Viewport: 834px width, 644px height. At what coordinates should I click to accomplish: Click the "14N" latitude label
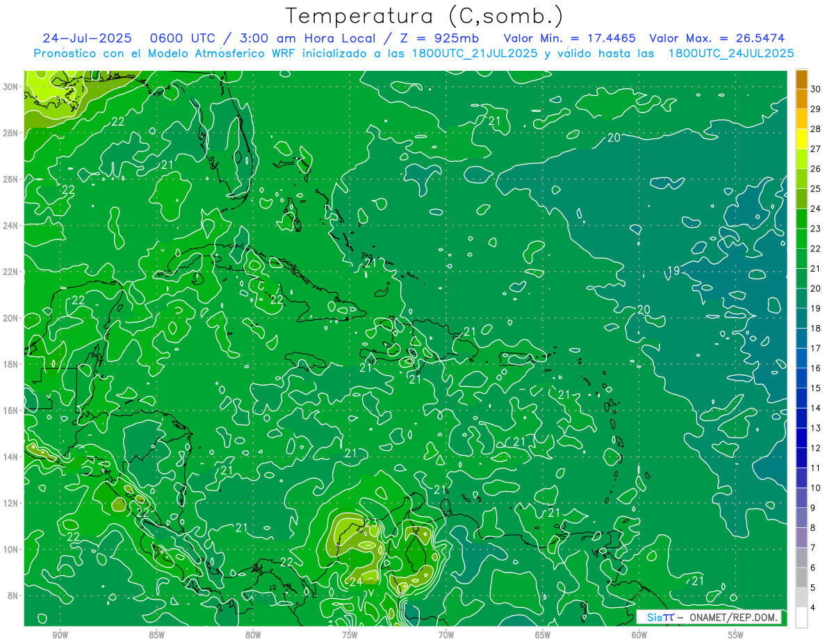pos(10,457)
